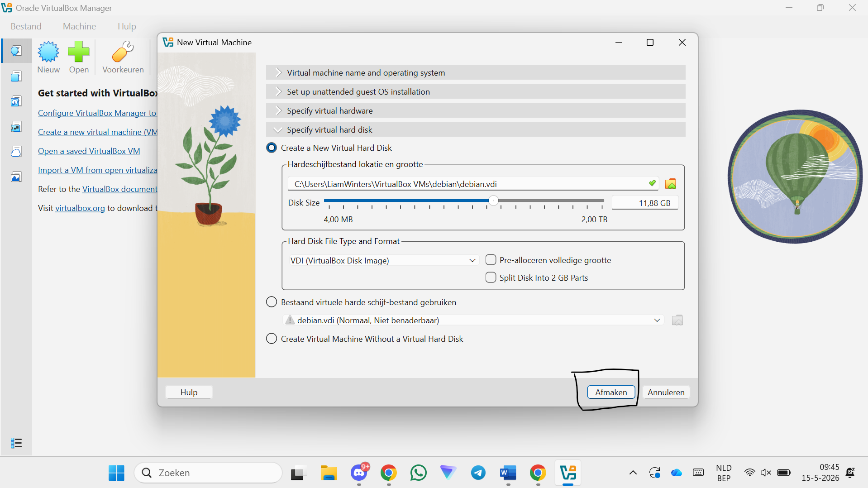Select Bestaand virtuele harde schijf-bestand gebruiken
This screenshot has height=488, width=868.
272,302
